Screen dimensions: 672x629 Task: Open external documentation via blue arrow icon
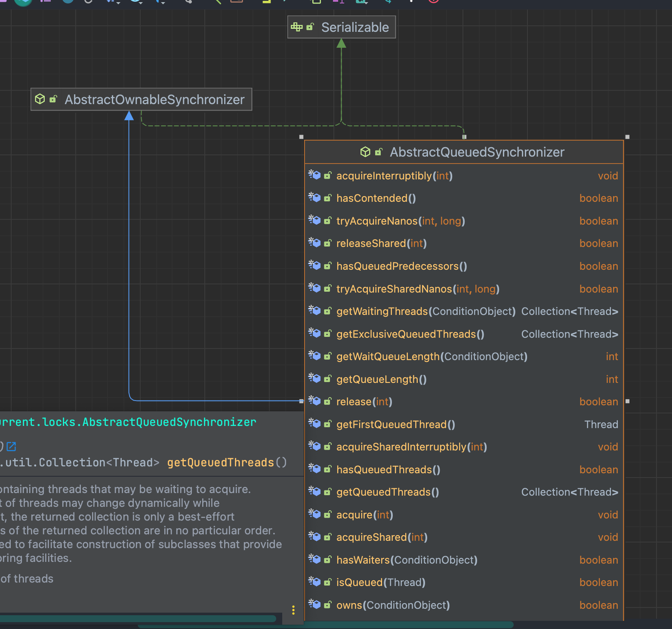pos(12,447)
